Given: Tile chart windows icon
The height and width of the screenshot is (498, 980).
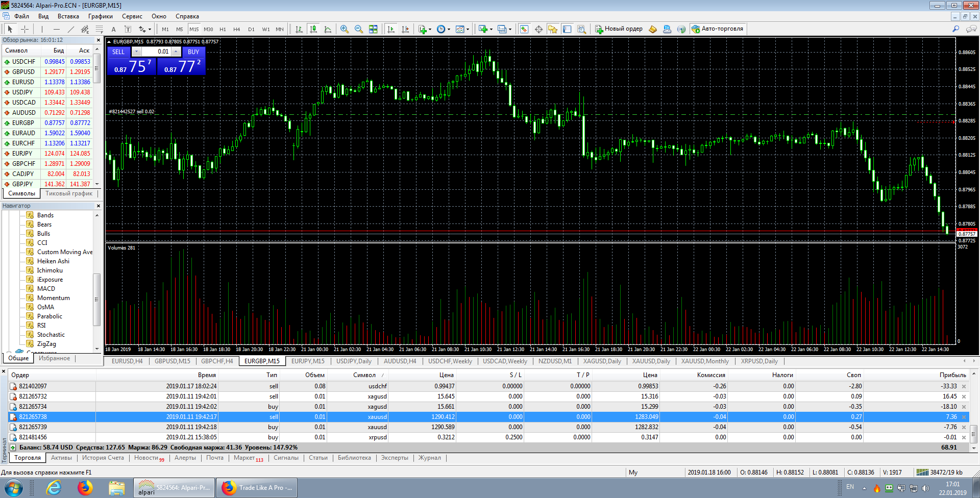Looking at the screenshot, I should (373, 29).
